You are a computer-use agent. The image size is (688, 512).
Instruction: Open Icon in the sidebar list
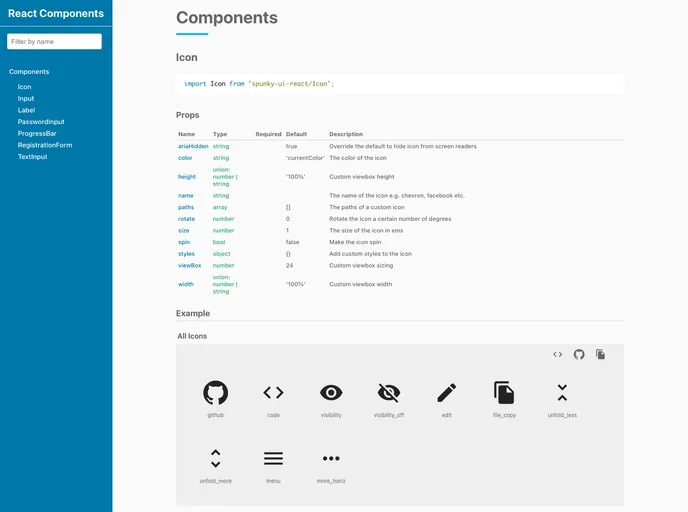tap(24, 87)
